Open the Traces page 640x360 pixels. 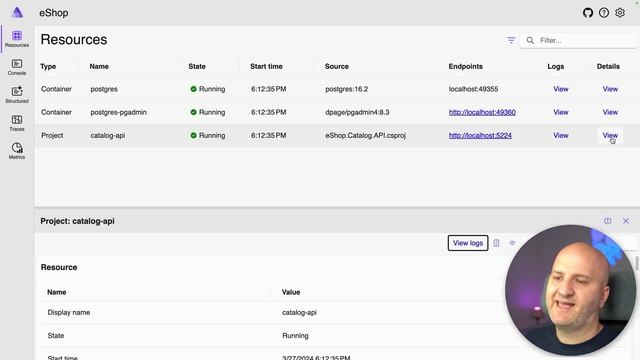click(x=17, y=123)
